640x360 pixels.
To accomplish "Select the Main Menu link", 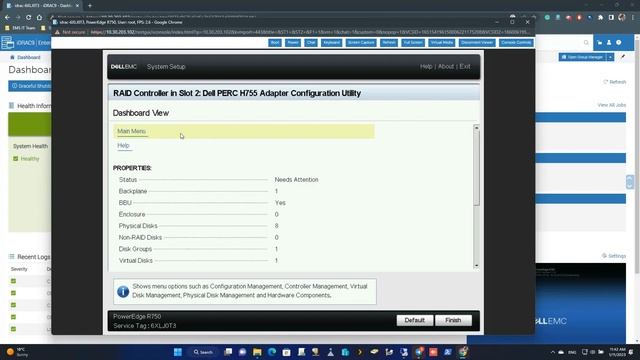I will [131, 131].
